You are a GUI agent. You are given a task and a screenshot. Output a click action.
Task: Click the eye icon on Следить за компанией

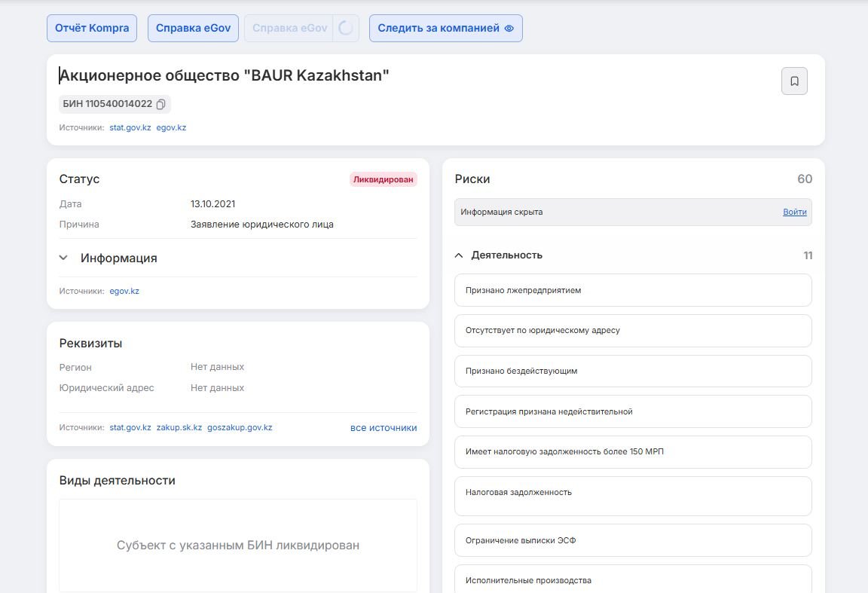(x=509, y=28)
